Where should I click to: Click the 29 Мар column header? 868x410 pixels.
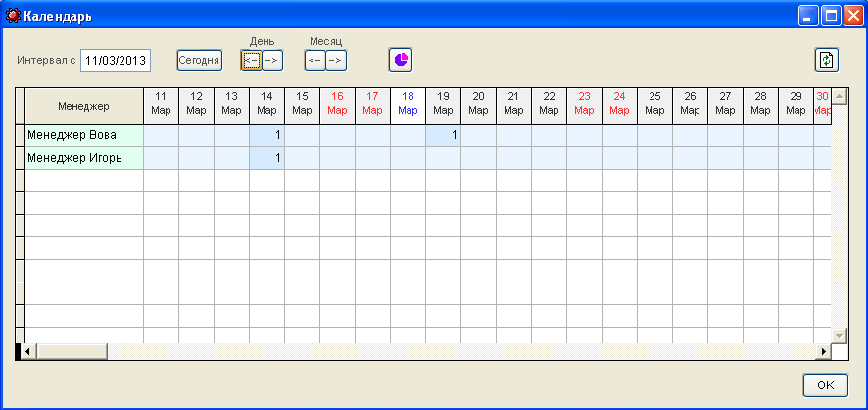(x=796, y=105)
